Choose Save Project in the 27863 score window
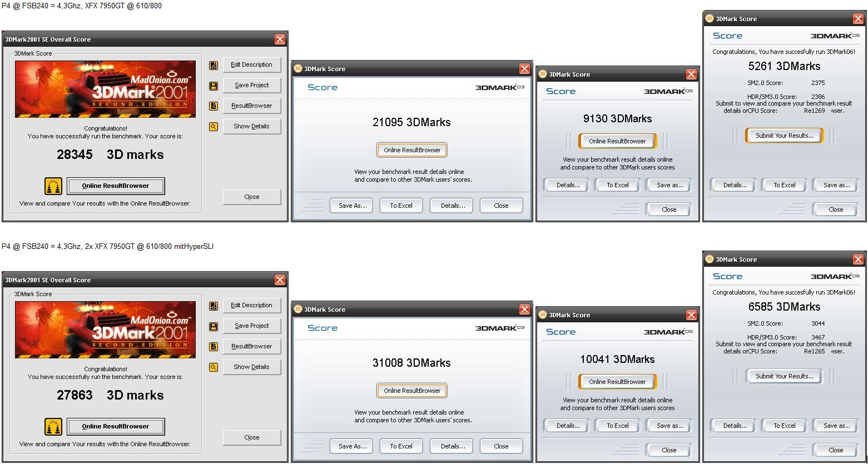 point(252,326)
